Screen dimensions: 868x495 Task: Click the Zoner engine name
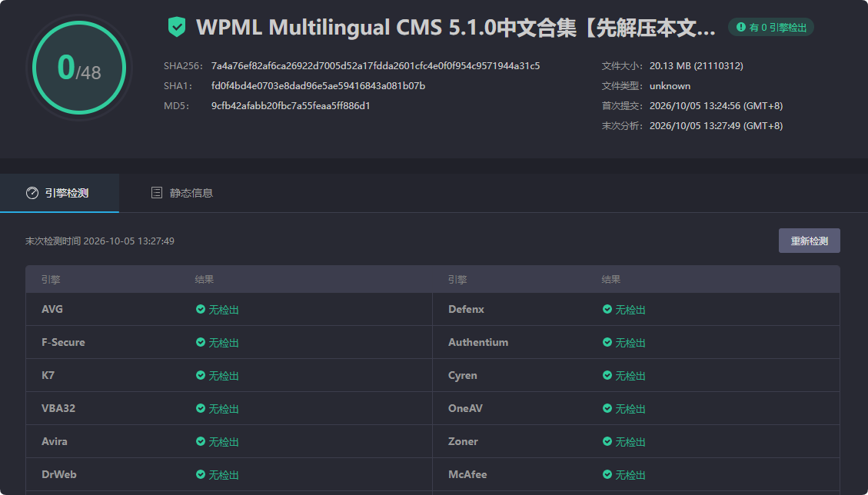(x=463, y=441)
